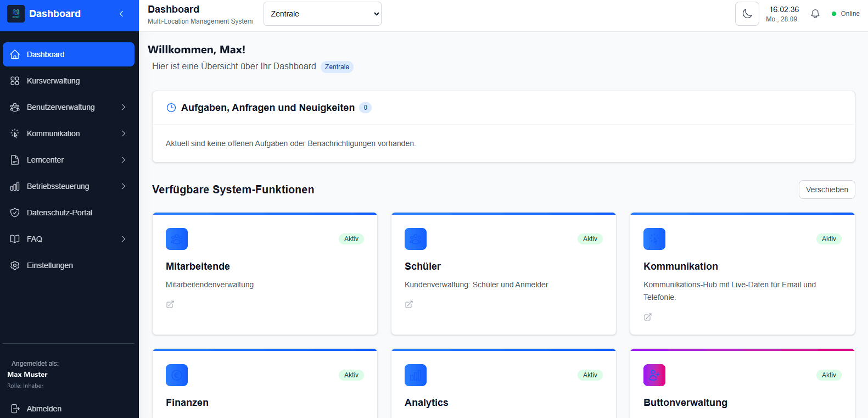
Task: Click the tasks counter badge showing 0
Action: [x=366, y=108]
